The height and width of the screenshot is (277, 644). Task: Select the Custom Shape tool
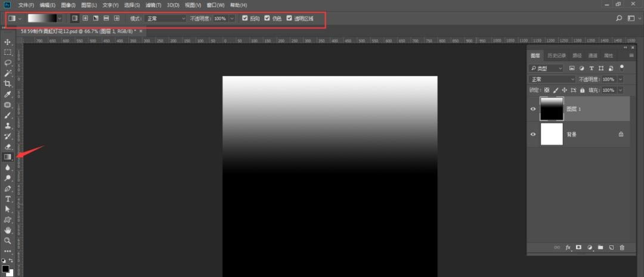coord(7,220)
